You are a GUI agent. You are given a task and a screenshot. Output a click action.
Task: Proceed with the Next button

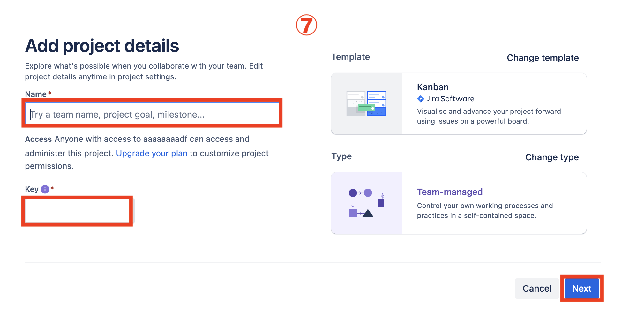click(x=581, y=288)
